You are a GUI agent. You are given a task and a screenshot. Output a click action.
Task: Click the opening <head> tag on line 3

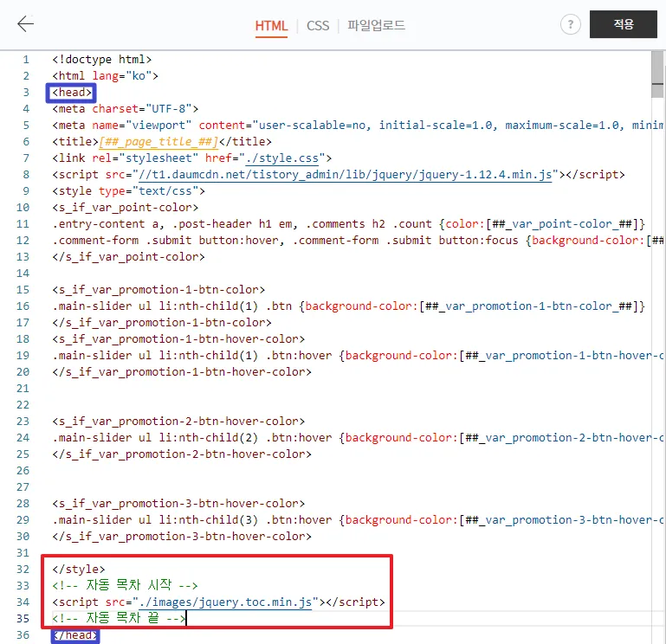point(72,93)
